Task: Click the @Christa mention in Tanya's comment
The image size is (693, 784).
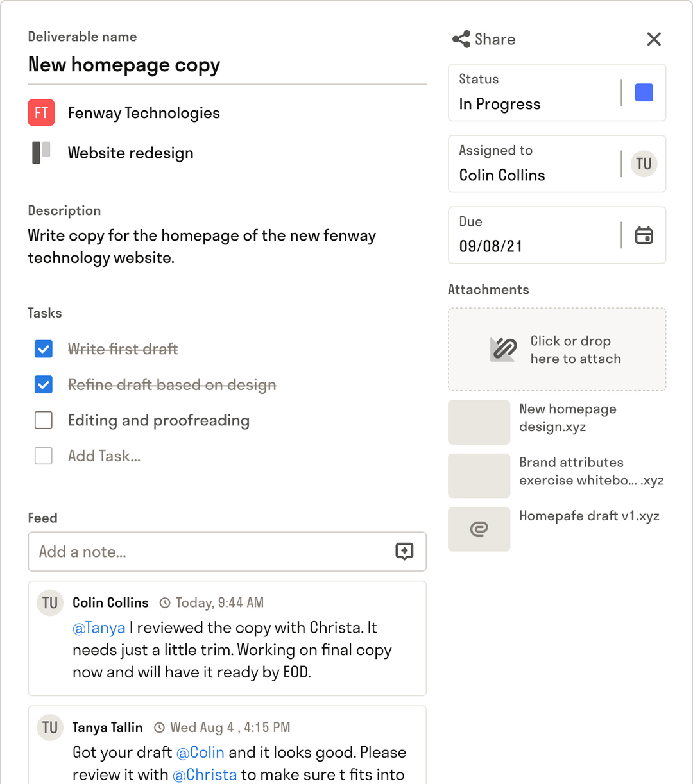Action: 204,774
